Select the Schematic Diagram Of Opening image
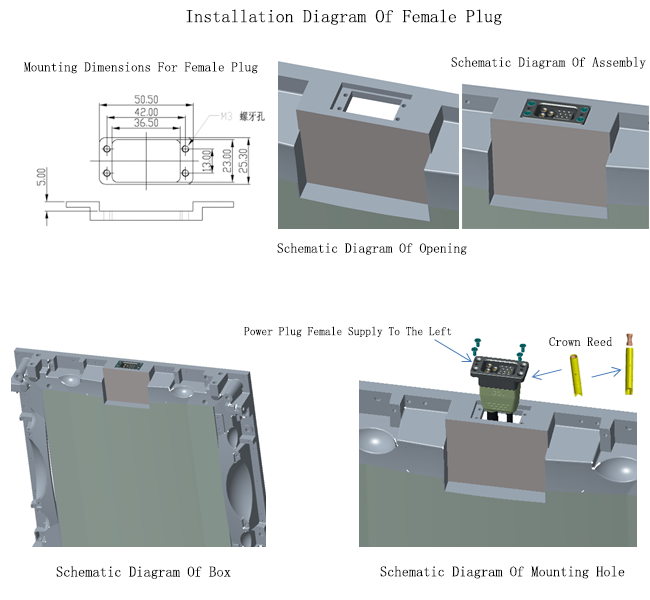650x600 pixels. point(367,145)
